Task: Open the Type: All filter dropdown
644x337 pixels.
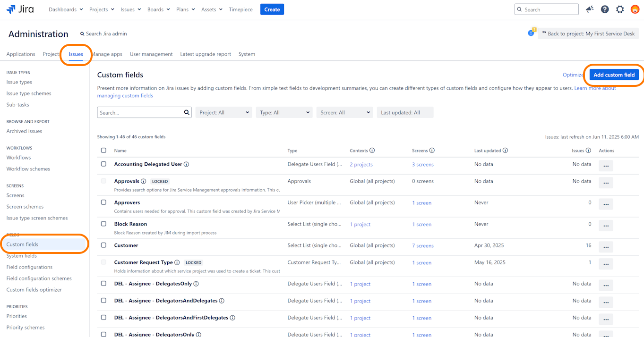Action: click(284, 112)
